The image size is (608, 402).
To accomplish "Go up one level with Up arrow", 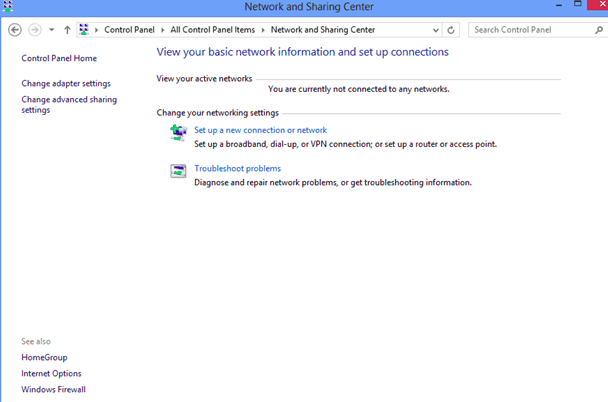I will pos(67,30).
